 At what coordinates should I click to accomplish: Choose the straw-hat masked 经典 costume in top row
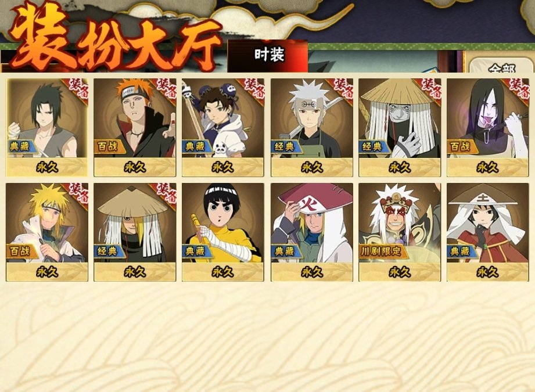(x=400, y=127)
